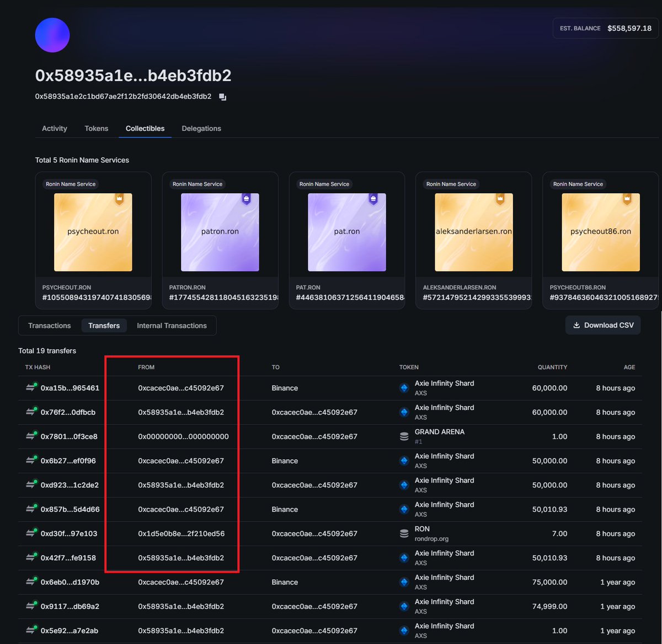Click the transfer icon beside hash 0xd30f...97e103

point(31,533)
